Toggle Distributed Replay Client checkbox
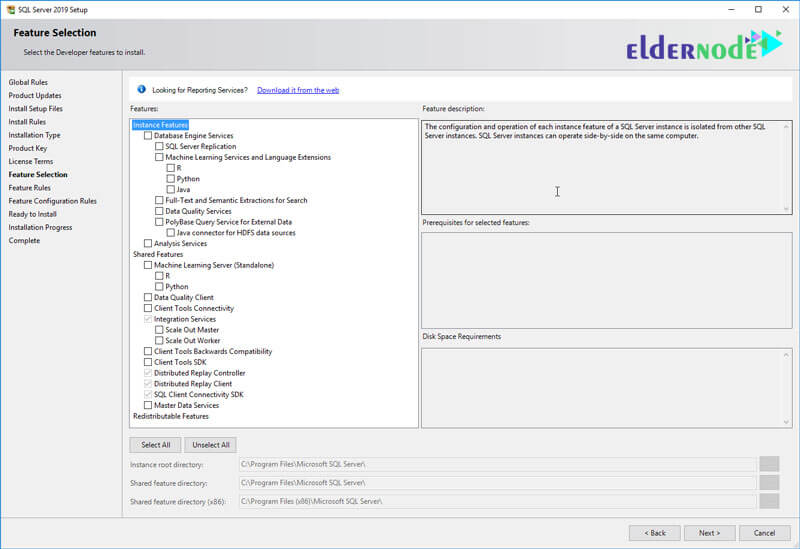 point(148,384)
